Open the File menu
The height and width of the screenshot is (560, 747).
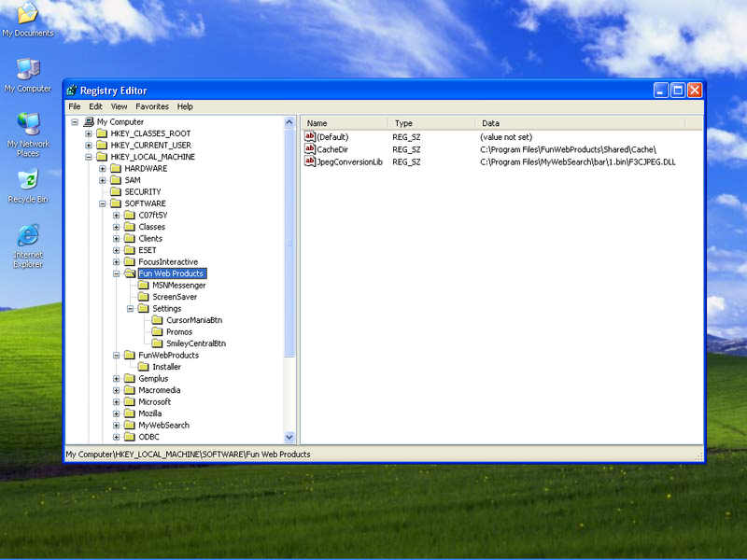click(x=75, y=106)
